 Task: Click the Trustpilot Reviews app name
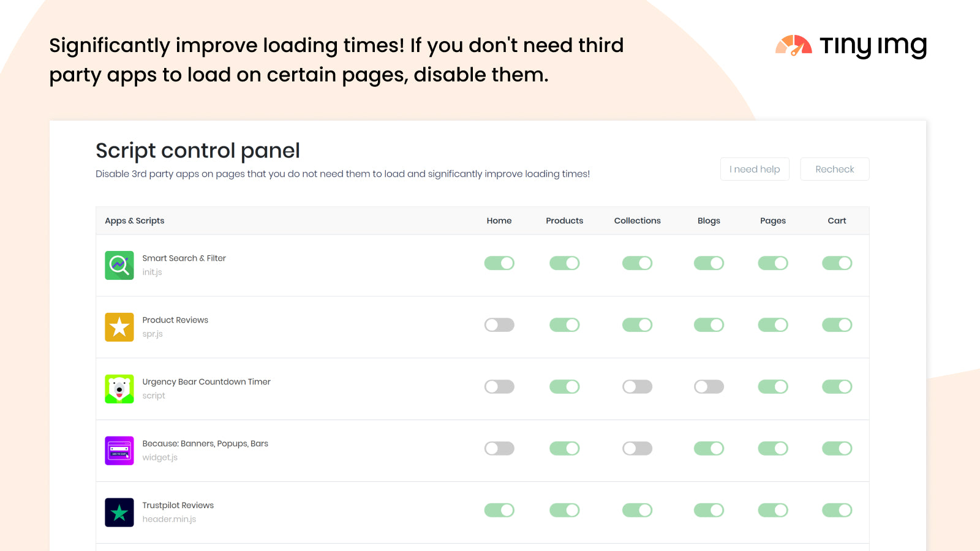178,505
